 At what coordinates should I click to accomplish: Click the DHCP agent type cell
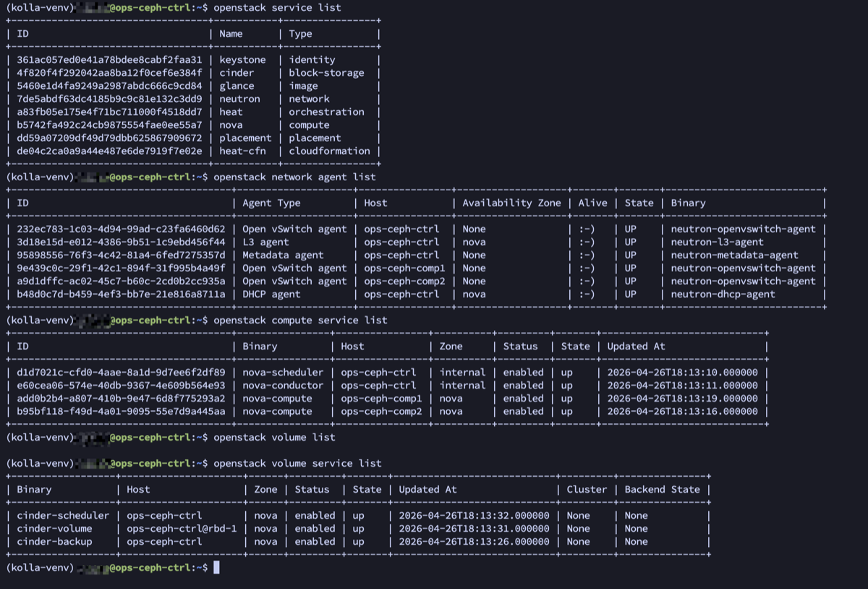pos(271,294)
